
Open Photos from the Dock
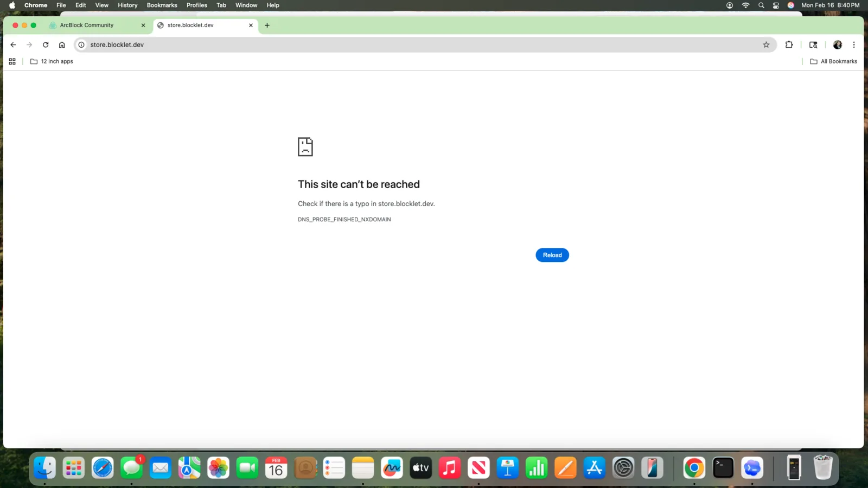(219, 468)
